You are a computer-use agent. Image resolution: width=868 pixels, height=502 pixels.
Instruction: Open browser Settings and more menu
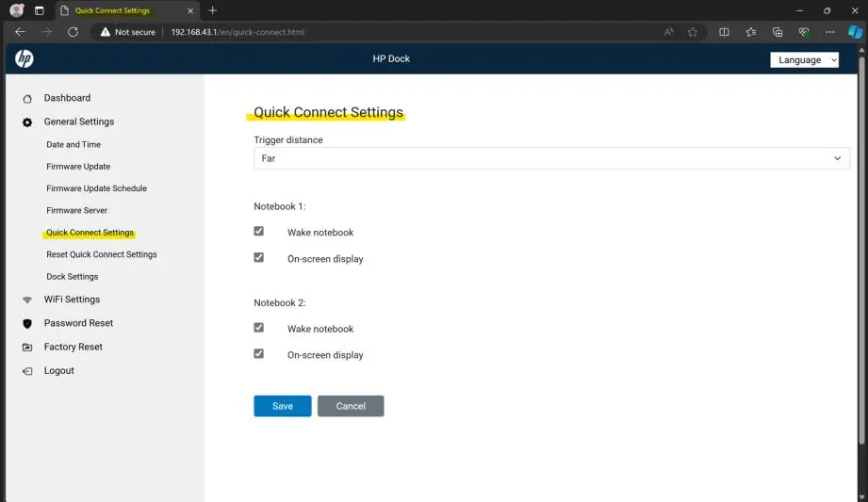829,32
